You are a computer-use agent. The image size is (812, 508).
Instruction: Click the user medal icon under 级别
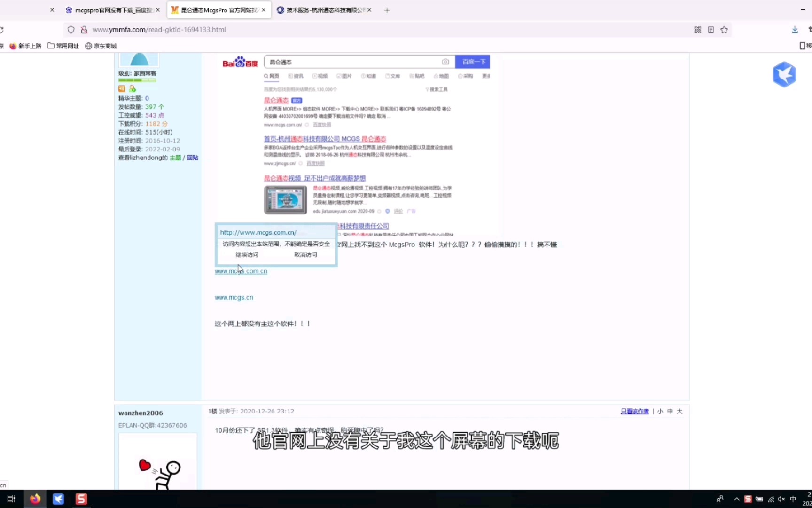tap(122, 88)
